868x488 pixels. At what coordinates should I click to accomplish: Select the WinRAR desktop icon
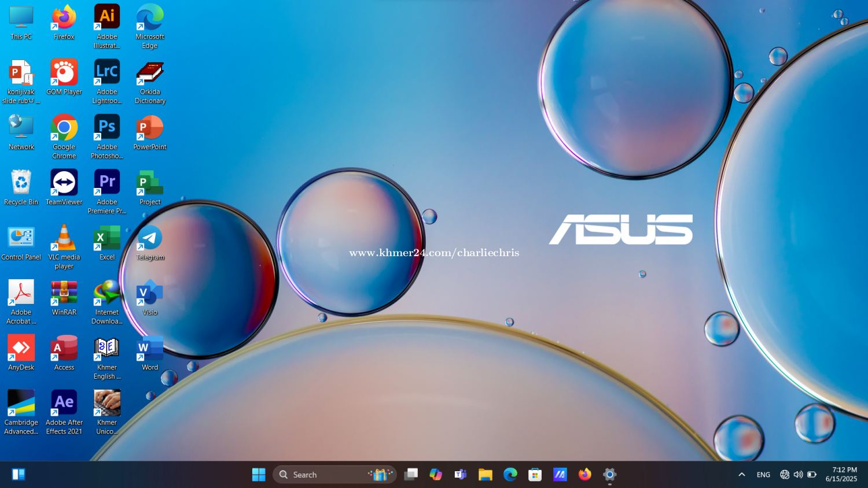pos(64,298)
